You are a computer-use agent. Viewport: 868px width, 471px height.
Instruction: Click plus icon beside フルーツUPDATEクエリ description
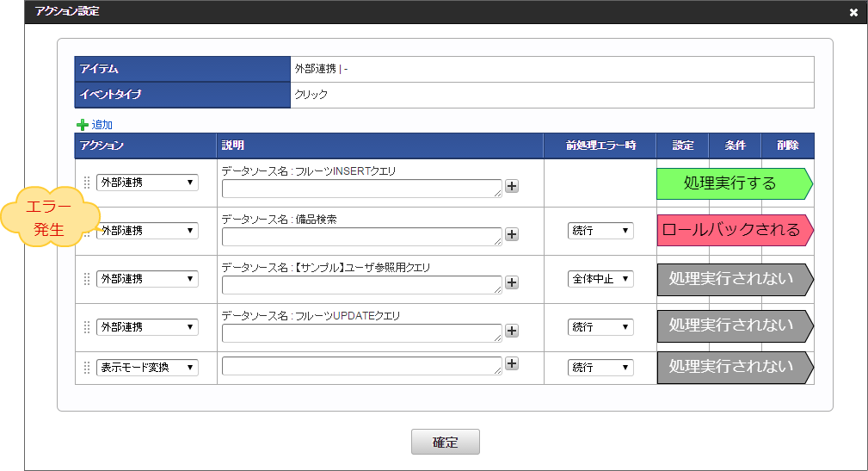[511, 331]
